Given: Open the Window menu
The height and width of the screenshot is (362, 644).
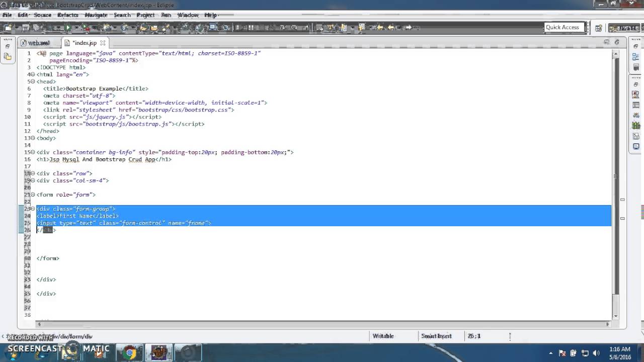Looking at the screenshot, I should tap(188, 15).
